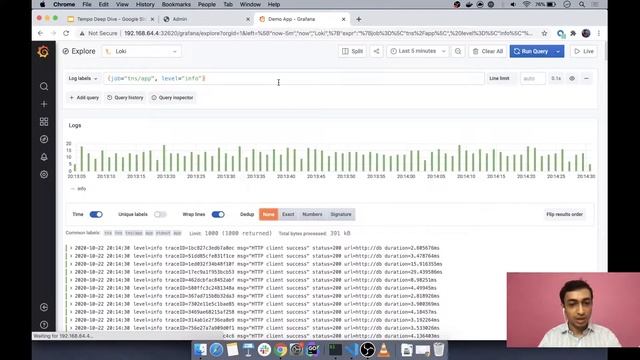
Task: Open the Dashboards grid icon in sidebar
Action: click(44, 122)
